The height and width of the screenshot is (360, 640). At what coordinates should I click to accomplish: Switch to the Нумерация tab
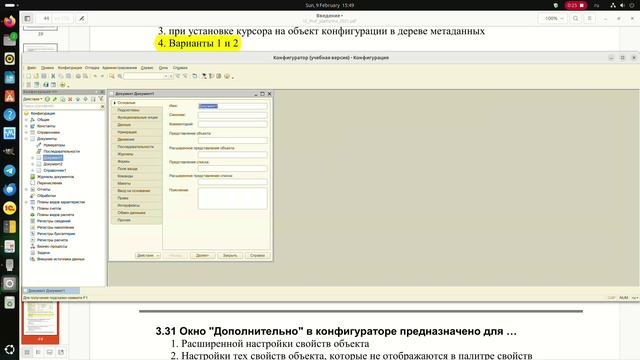(x=137, y=132)
